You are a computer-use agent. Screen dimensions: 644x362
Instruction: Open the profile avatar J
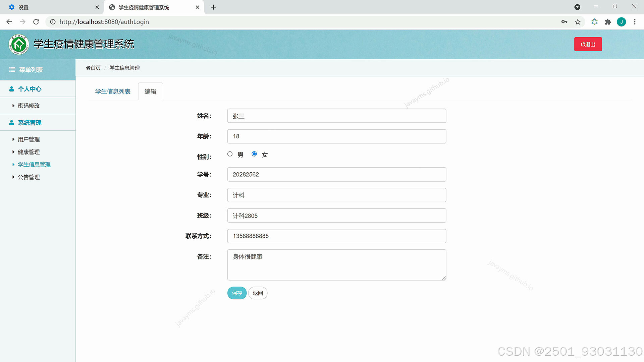621,22
